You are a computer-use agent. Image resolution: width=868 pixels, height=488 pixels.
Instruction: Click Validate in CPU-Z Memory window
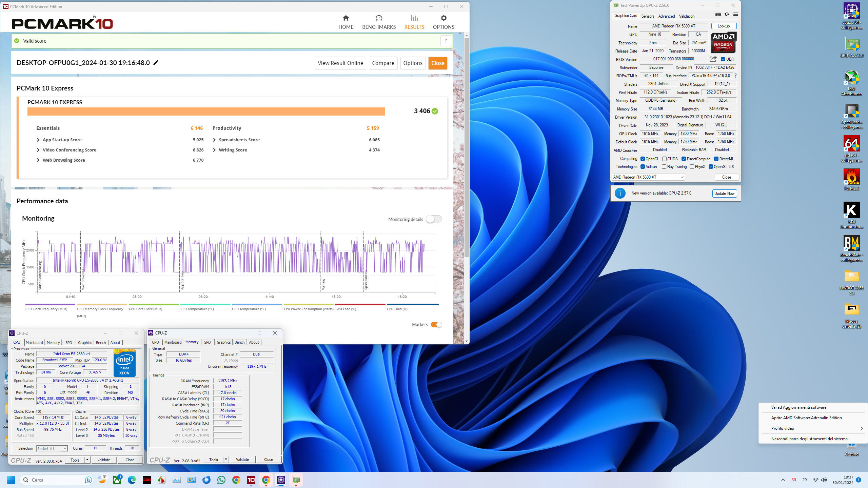pyautogui.click(x=242, y=460)
